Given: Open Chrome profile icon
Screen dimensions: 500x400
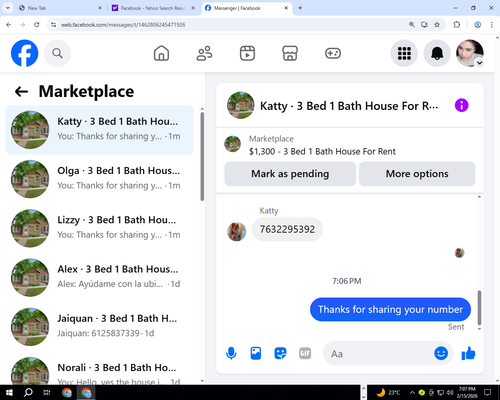Looking at the screenshot, I should (477, 25).
